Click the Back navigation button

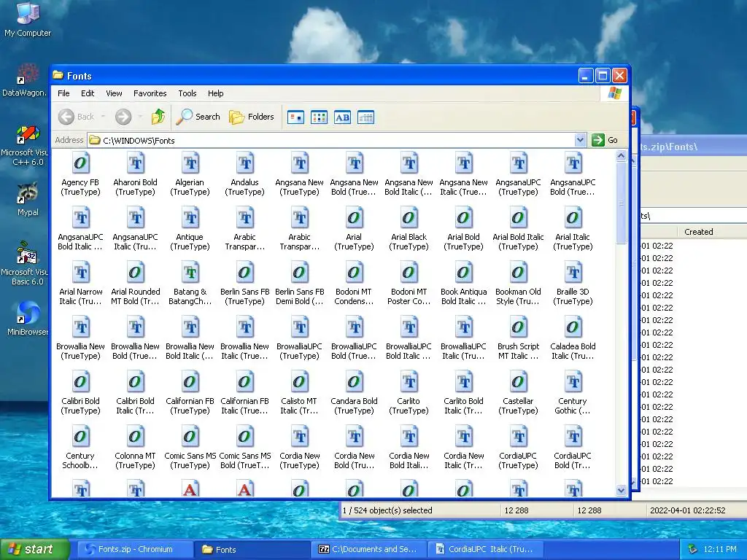tap(77, 117)
